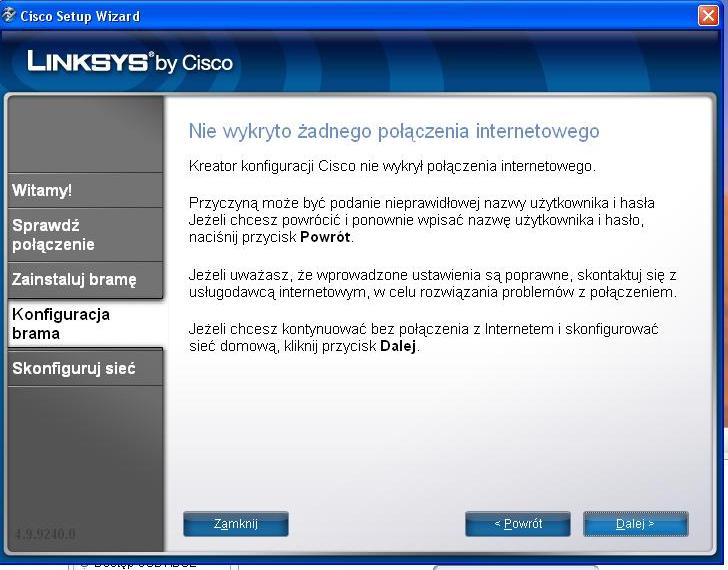Close the Cisco Setup Wizard window
This screenshot has width=728, height=570.
click(x=708, y=16)
